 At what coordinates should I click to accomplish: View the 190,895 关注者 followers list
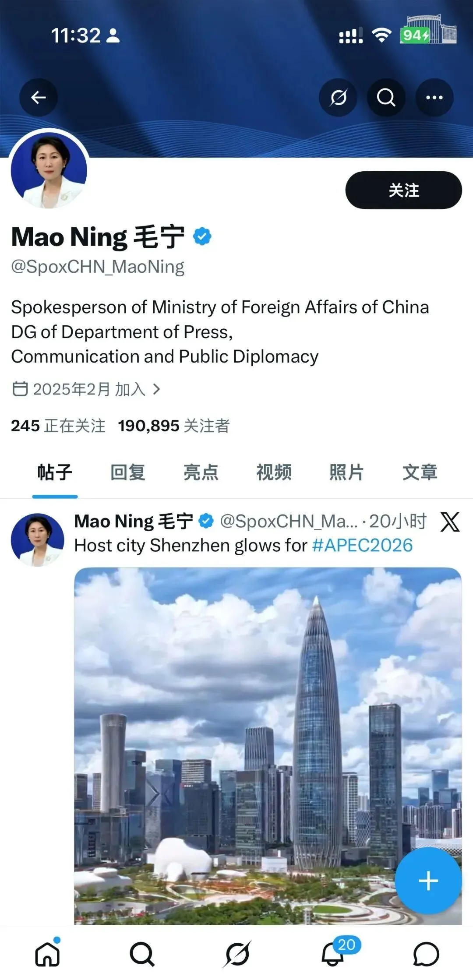pyautogui.click(x=173, y=426)
